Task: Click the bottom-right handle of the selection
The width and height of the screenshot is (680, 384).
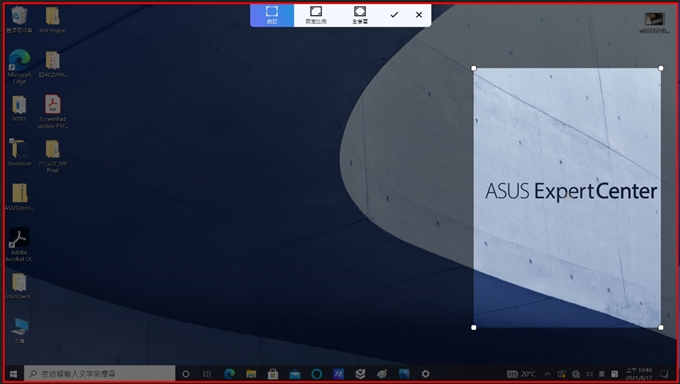Action: pyautogui.click(x=661, y=328)
